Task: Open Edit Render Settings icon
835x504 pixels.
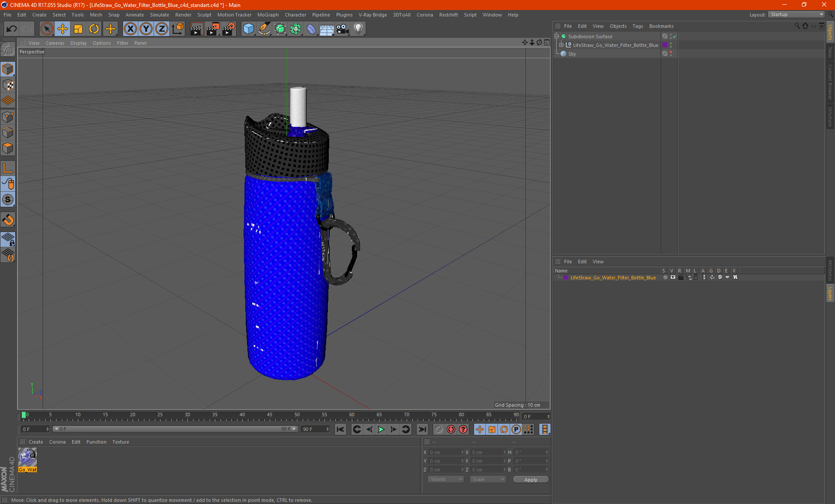Action: point(228,29)
